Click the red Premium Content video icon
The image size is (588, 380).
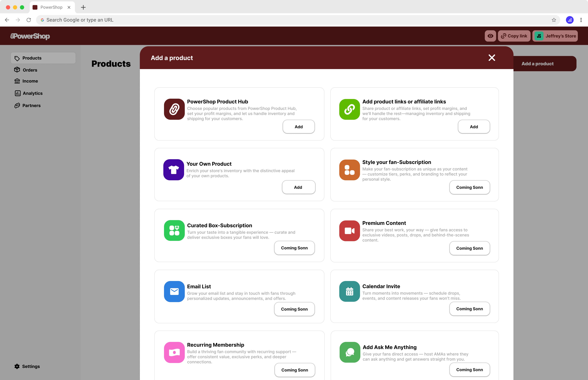(x=349, y=231)
